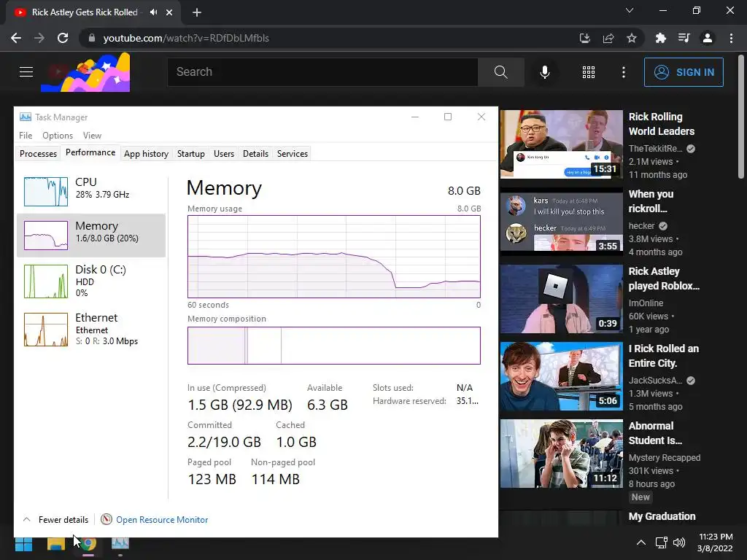747x560 pixels.
Task: Open YouTube settings three-dot icon
Action: click(x=624, y=72)
